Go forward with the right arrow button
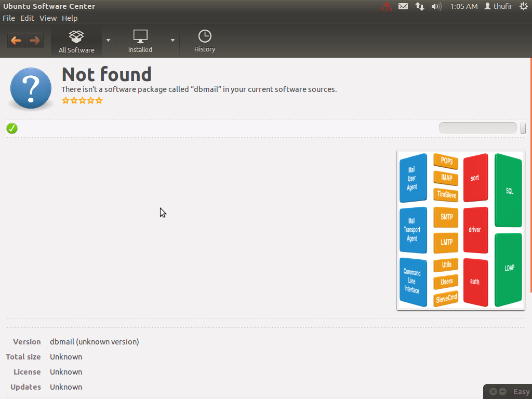This screenshot has width=532, height=399. [x=35, y=41]
